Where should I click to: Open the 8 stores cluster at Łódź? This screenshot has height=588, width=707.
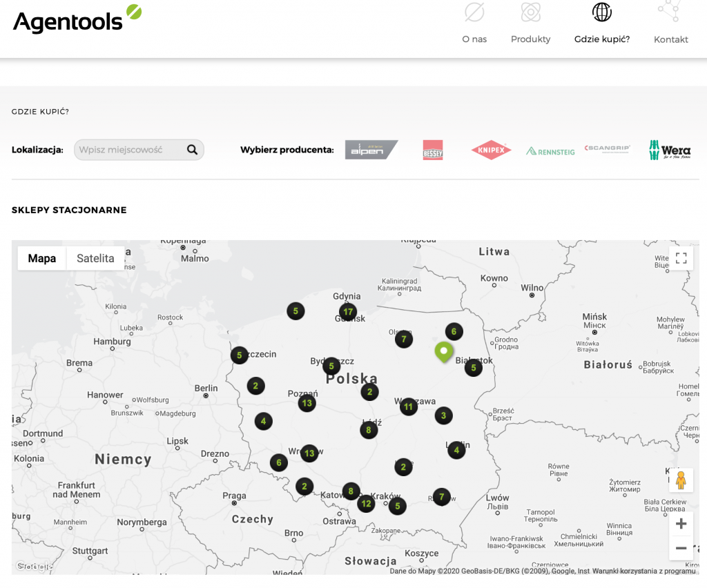(x=369, y=430)
